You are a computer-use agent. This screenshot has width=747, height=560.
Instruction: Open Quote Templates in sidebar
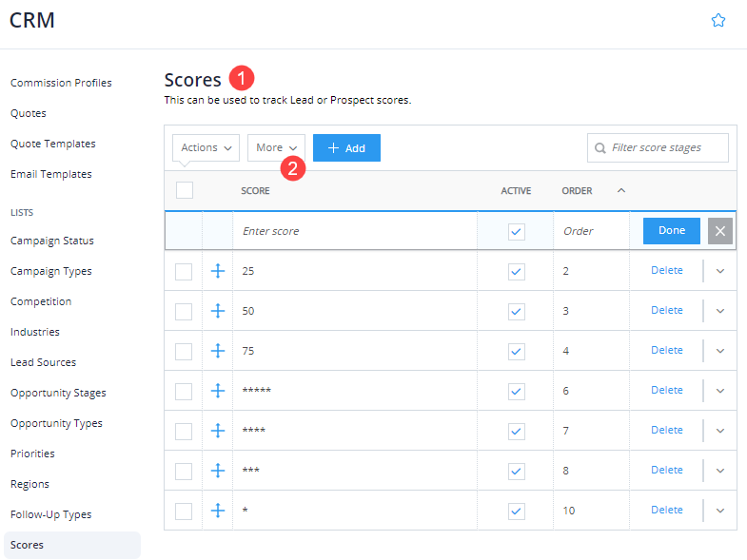click(53, 144)
